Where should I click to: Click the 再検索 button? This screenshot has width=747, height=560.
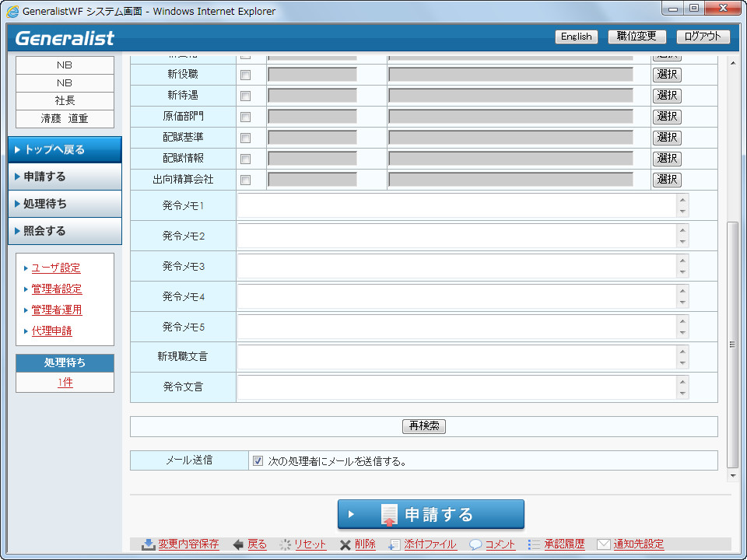(423, 426)
